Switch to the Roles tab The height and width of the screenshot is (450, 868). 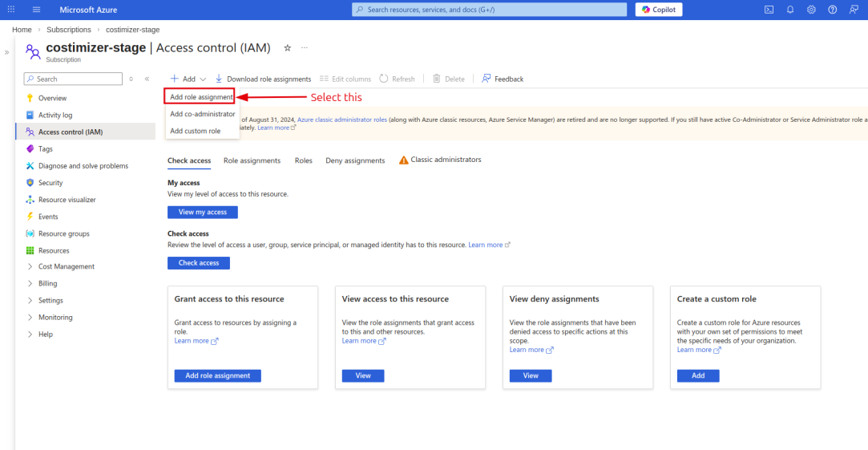[303, 160]
